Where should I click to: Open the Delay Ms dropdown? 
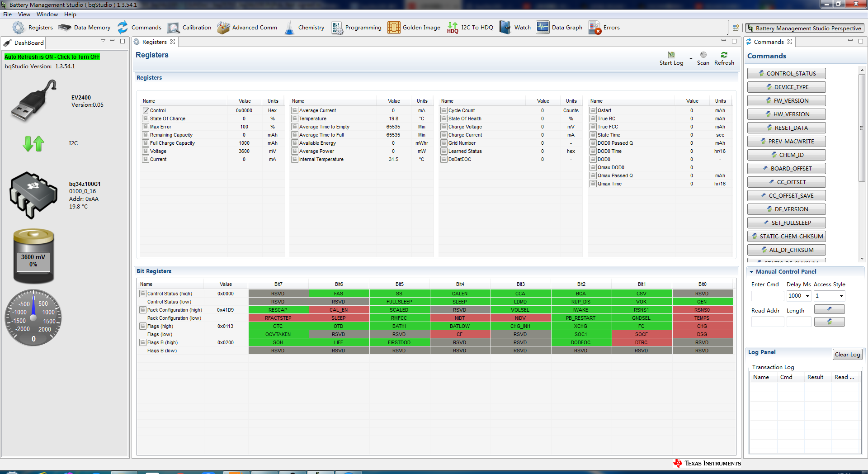click(x=807, y=296)
